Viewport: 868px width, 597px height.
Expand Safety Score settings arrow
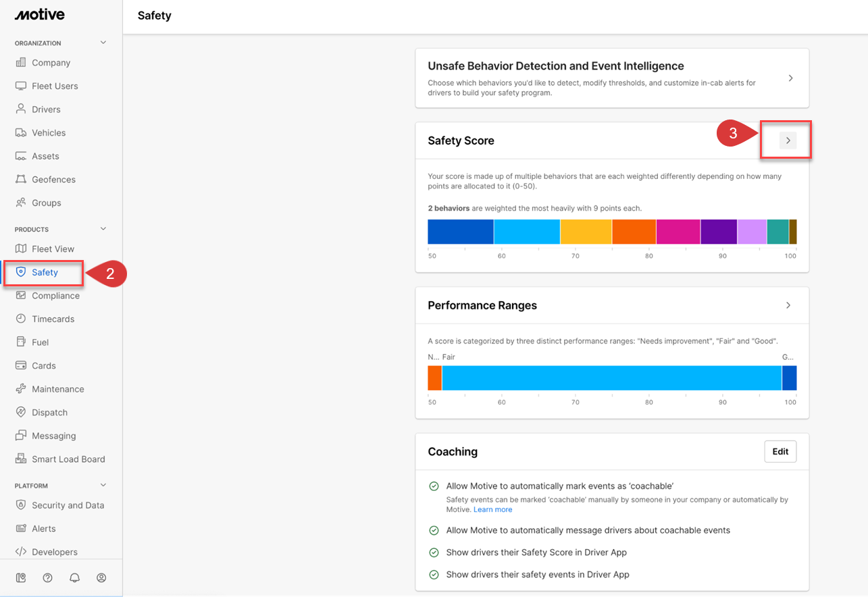point(788,140)
